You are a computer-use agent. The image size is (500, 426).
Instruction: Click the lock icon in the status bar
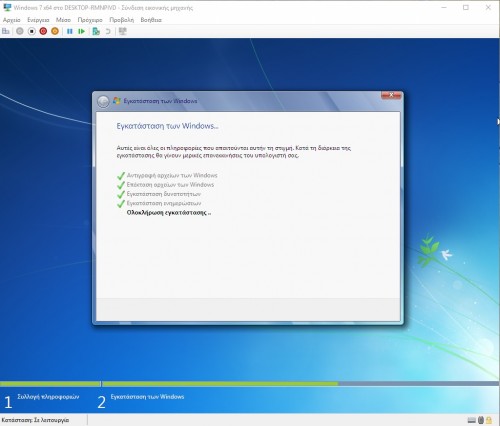489,420
